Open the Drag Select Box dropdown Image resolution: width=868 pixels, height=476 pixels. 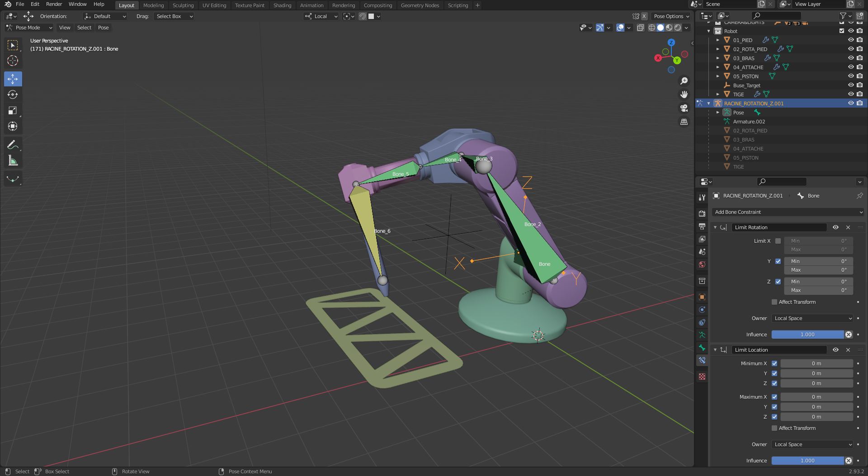click(x=174, y=16)
